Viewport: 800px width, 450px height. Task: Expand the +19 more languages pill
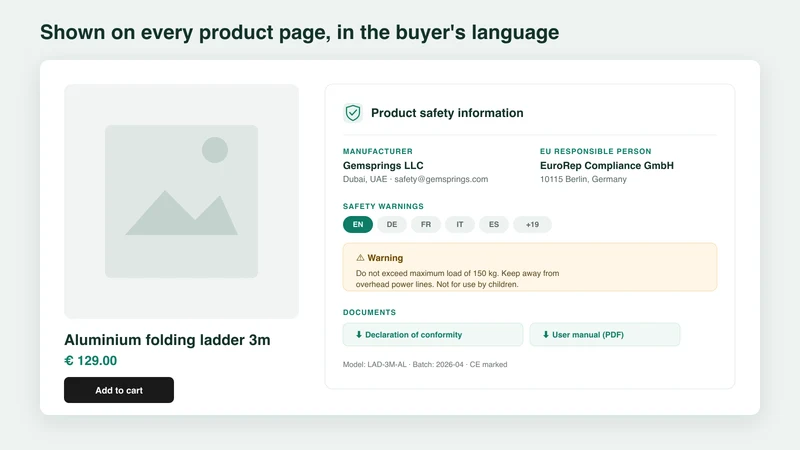532,224
